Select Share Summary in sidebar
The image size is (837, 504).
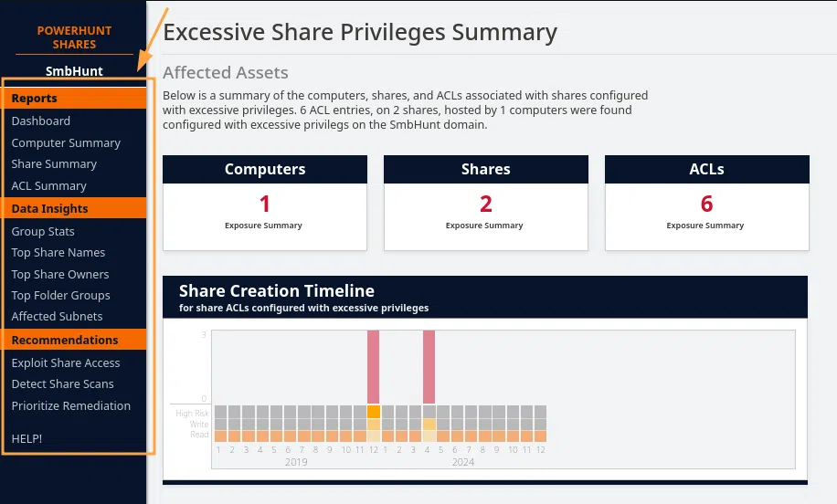coord(54,164)
